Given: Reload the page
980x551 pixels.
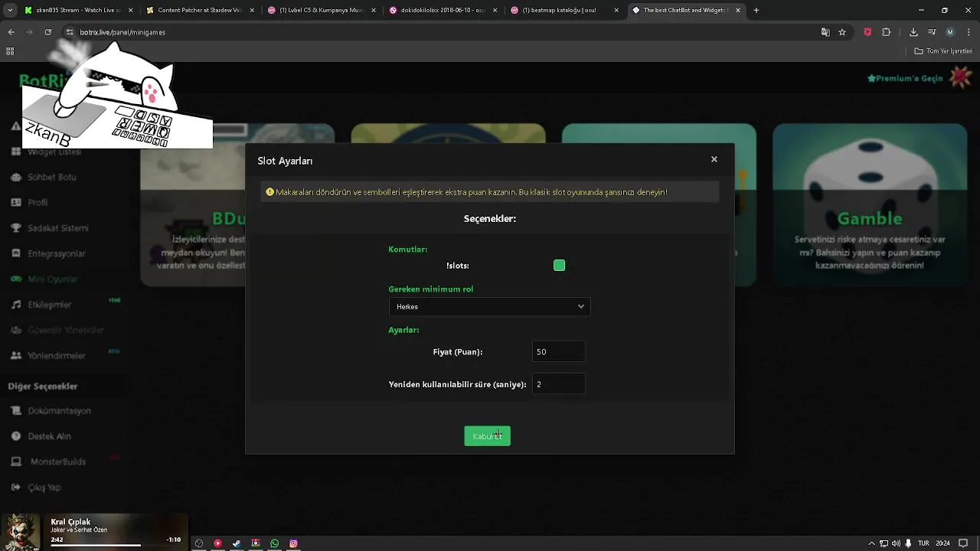Looking at the screenshot, I should pyautogui.click(x=47, y=32).
